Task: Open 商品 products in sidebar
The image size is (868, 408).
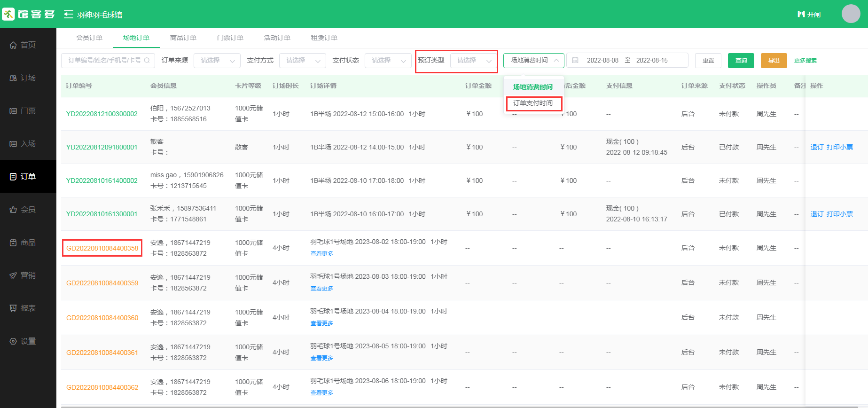Action: (x=28, y=242)
